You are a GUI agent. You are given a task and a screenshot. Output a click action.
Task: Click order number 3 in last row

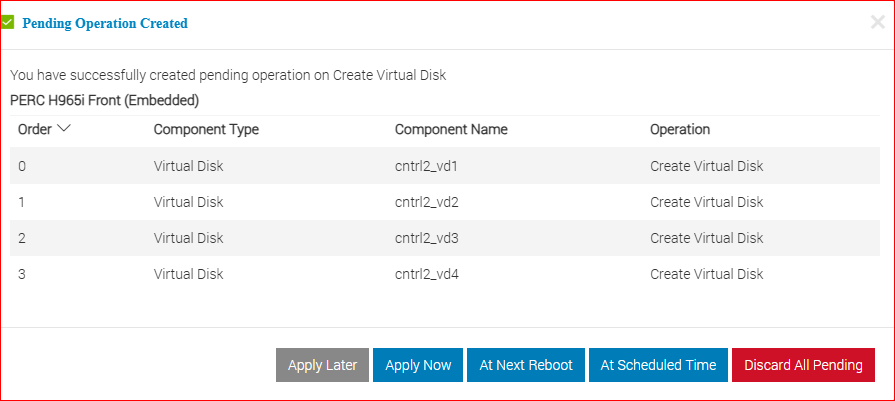22,274
